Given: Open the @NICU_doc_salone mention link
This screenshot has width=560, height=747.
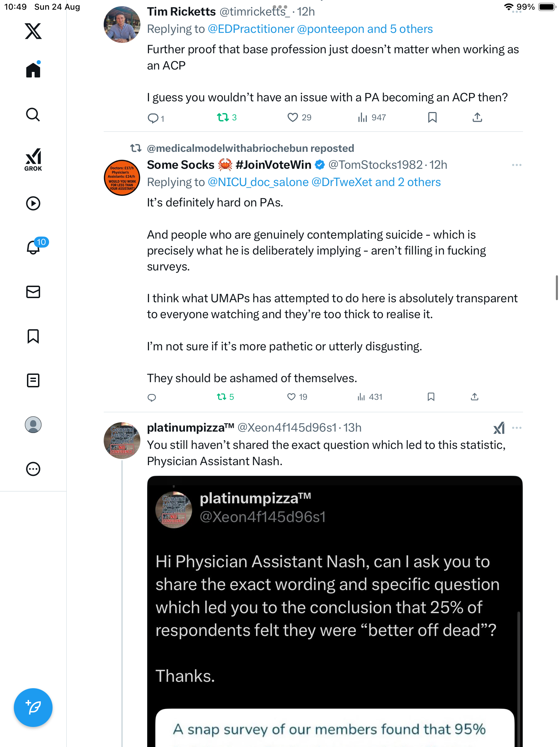Looking at the screenshot, I should [x=258, y=182].
